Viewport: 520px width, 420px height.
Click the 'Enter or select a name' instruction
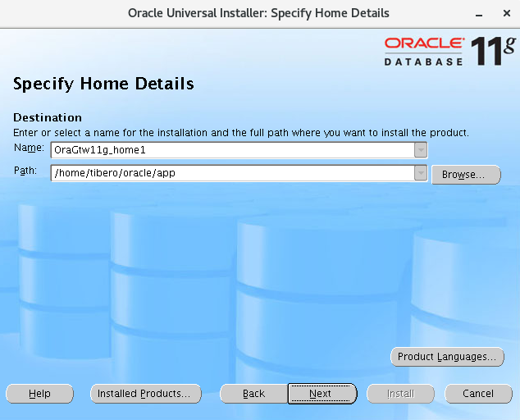point(241,133)
